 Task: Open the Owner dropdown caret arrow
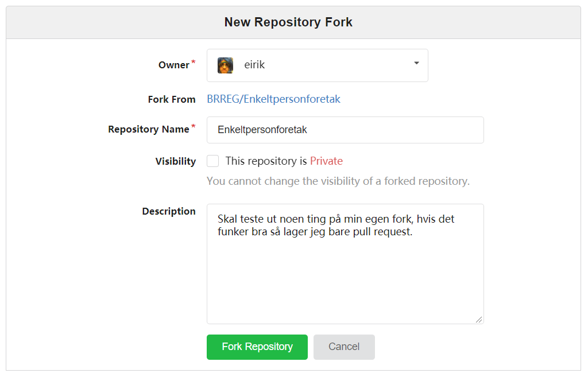[416, 63]
